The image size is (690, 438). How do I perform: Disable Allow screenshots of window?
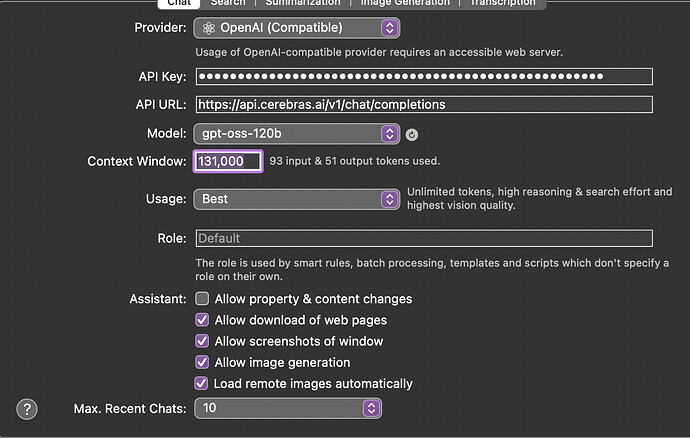coord(202,341)
